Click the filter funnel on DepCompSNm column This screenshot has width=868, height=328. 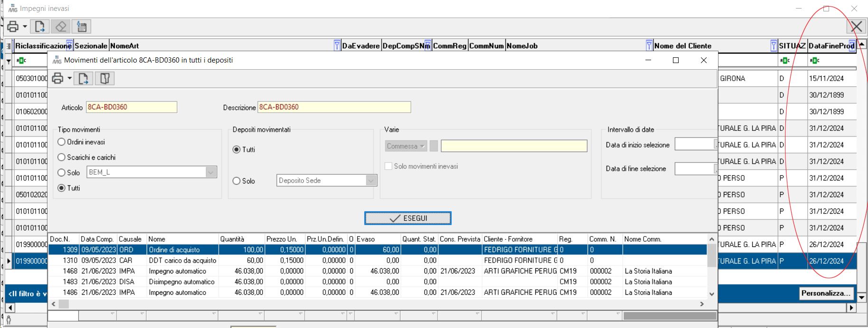pyautogui.click(x=428, y=46)
